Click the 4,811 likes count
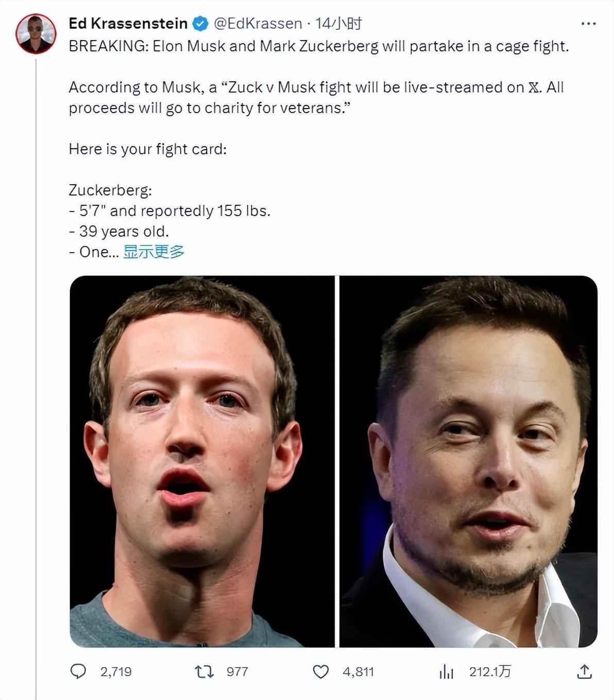 pyautogui.click(x=358, y=671)
